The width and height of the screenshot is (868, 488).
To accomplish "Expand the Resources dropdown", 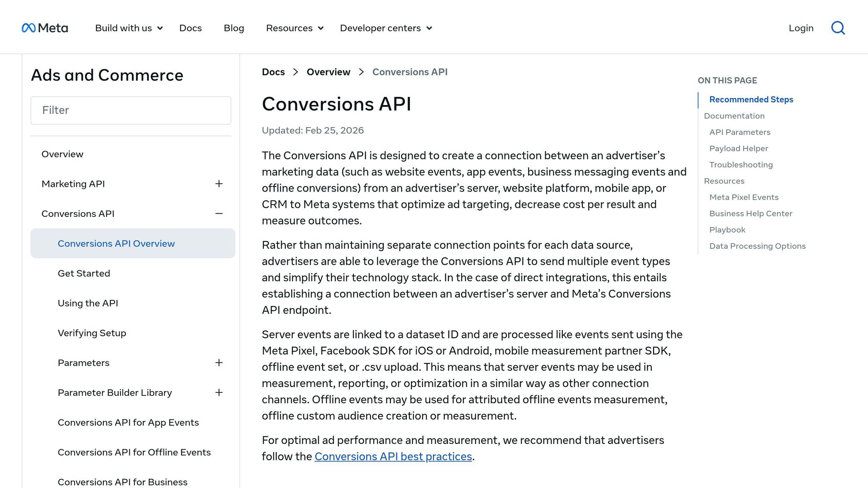I will [295, 28].
